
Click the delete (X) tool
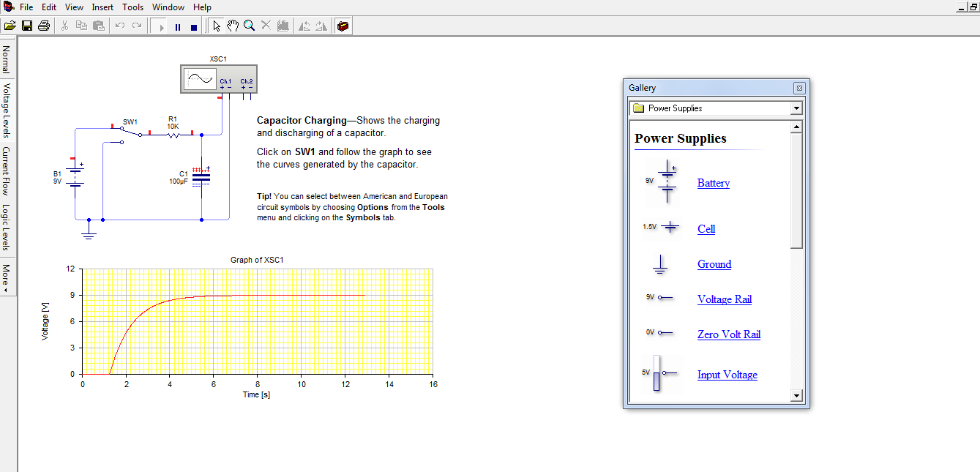pos(266,26)
